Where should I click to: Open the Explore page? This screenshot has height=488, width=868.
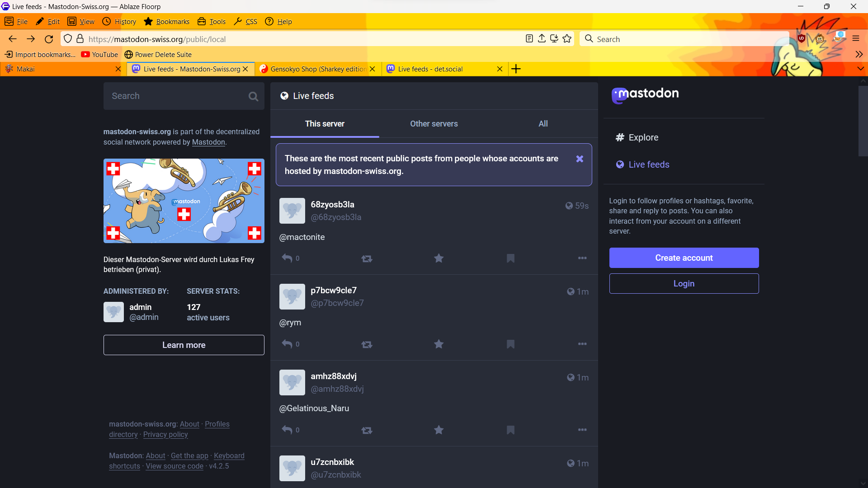(637, 137)
